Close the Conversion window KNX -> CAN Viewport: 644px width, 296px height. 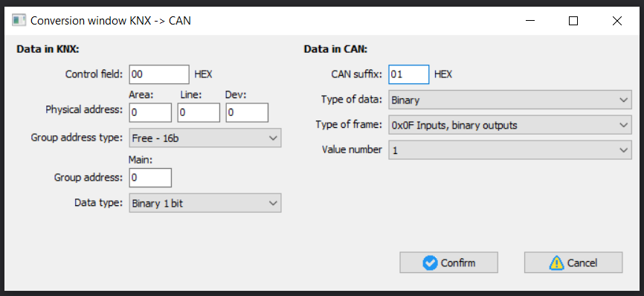coord(617,21)
